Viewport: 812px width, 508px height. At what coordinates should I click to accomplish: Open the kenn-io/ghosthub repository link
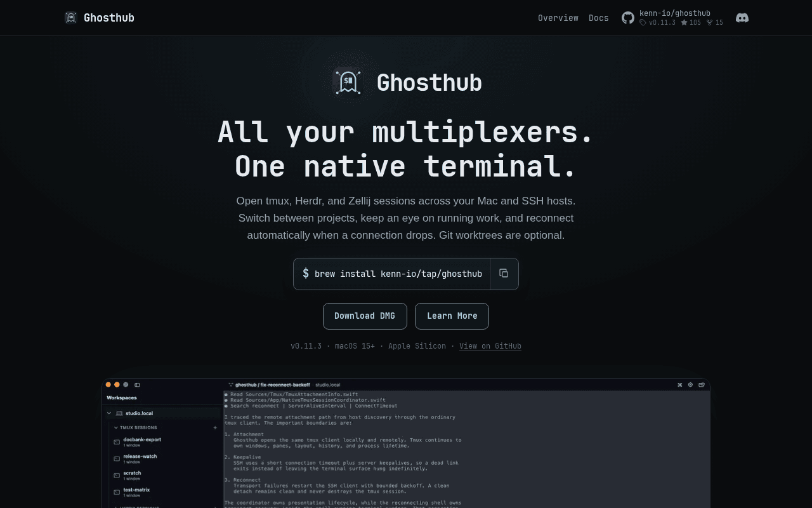tap(675, 13)
